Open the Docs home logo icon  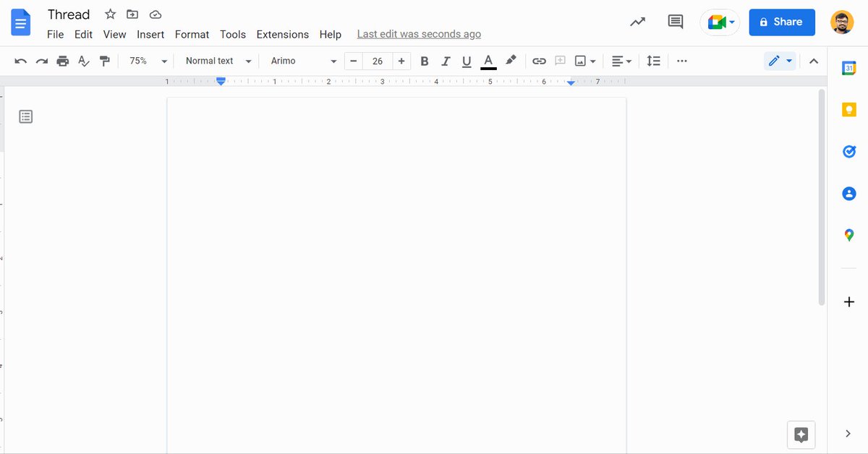tap(21, 22)
